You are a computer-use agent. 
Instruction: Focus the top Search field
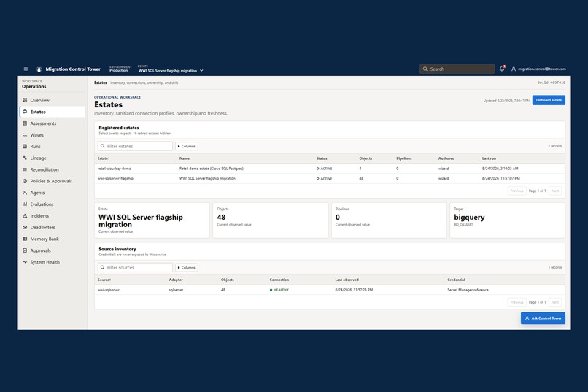tap(457, 69)
